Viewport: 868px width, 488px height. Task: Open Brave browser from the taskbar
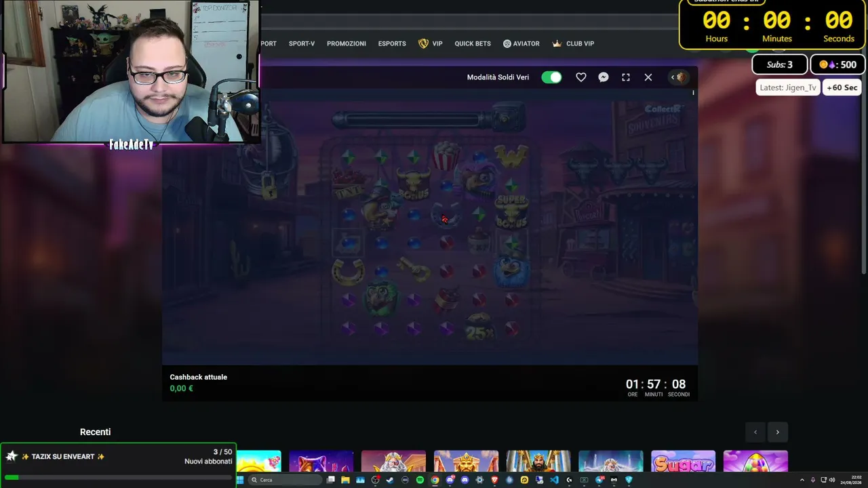494,480
